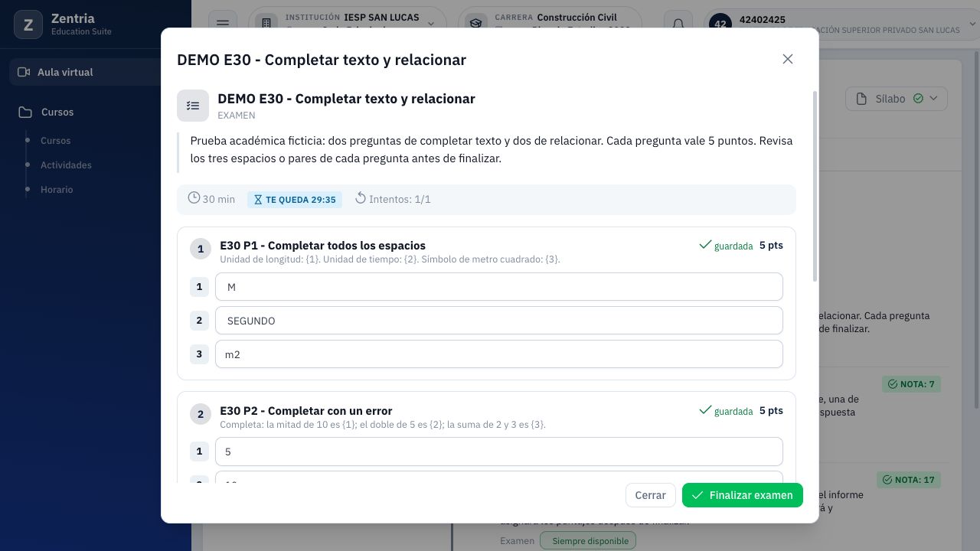
Task: Open Horario in the sidebar
Action: (57, 190)
